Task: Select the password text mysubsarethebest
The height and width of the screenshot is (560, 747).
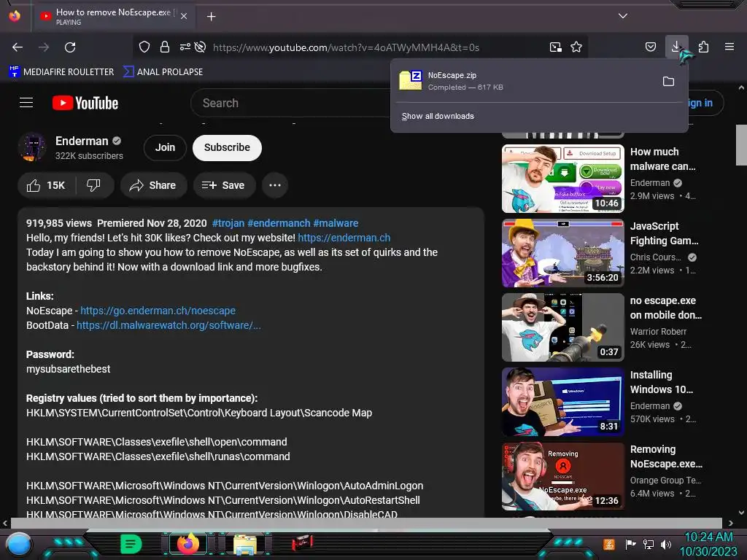Action: click(x=68, y=369)
